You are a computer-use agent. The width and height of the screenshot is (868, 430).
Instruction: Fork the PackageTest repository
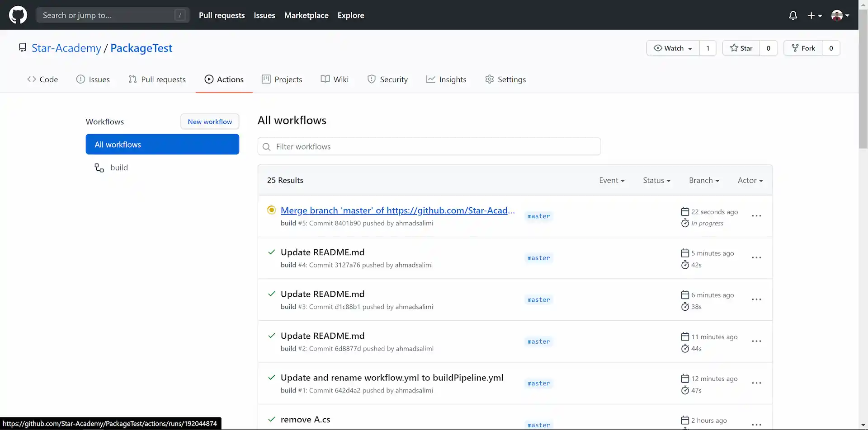(x=803, y=48)
